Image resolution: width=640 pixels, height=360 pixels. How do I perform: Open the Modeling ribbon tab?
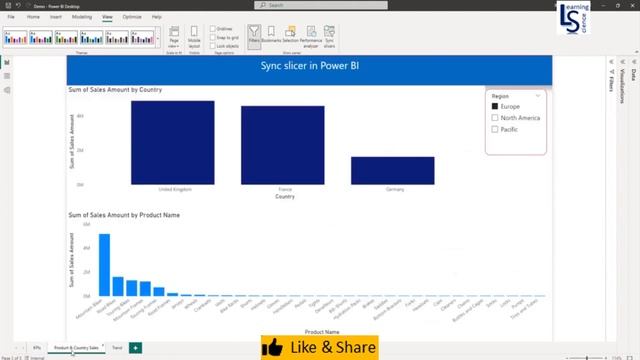82,17
